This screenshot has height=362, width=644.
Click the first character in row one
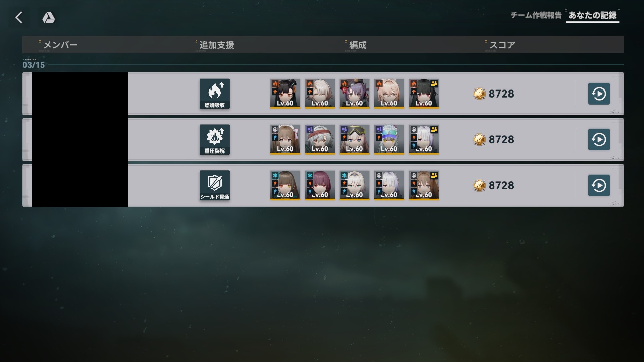(285, 94)
